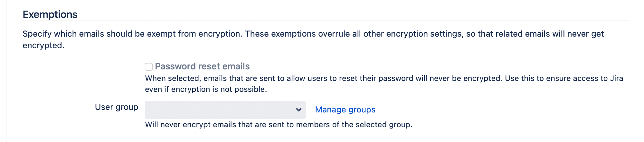Click the 'Specify which emails' intro paragraph
The height and width of the screenshot is (142, 644).
point(129,34)
